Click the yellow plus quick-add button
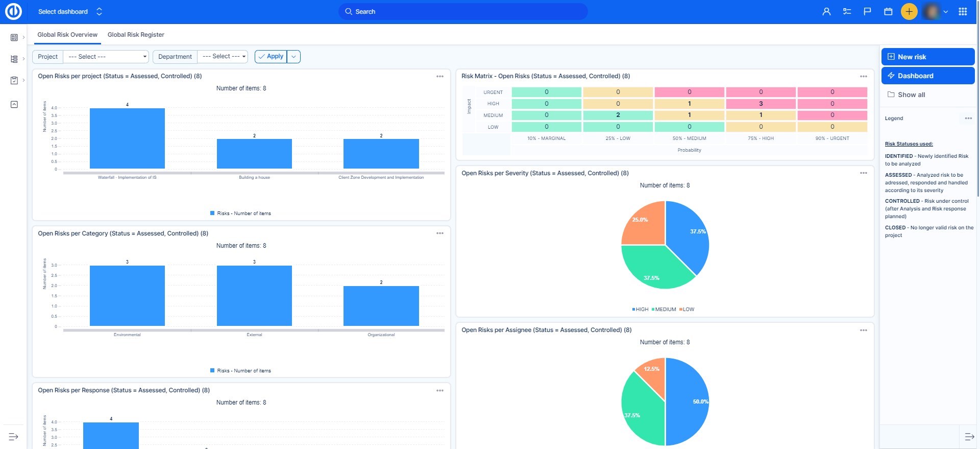 [x=909, y=11]
